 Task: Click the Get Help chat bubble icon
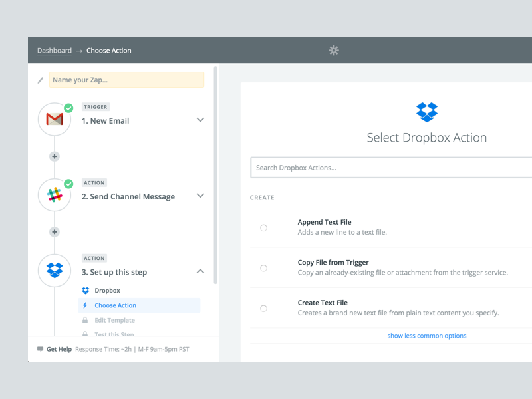pyautogui.click(x=40, y=349)
